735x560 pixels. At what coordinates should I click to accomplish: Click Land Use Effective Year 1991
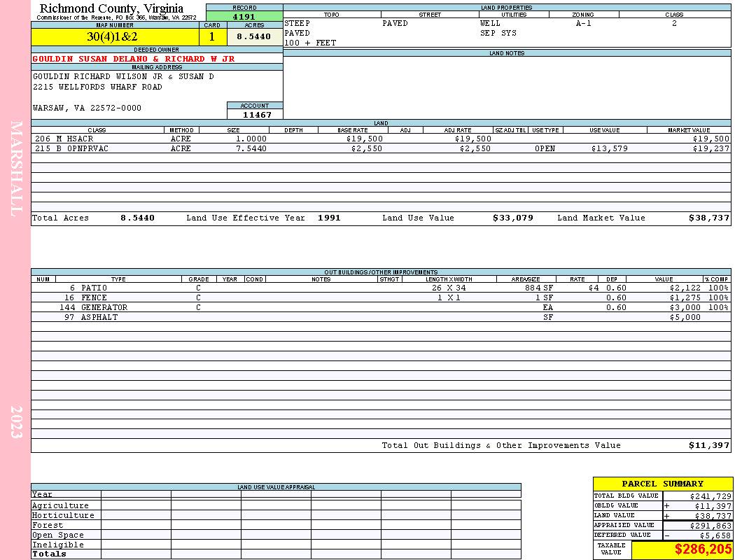(329, 218)
